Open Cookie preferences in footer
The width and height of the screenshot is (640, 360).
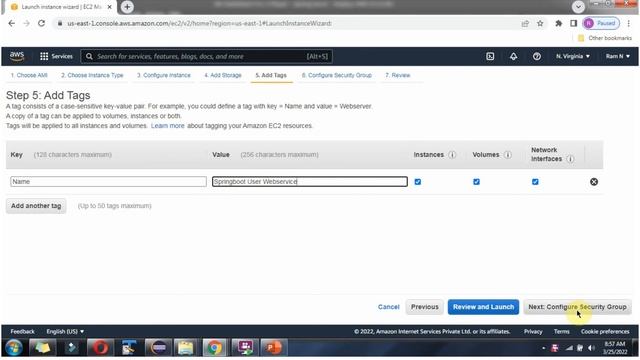coord(605,331)
